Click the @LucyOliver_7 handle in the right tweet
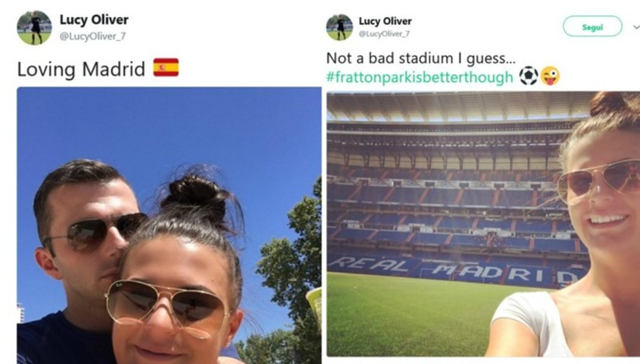 pyautogui.click(x=383, y=34)
